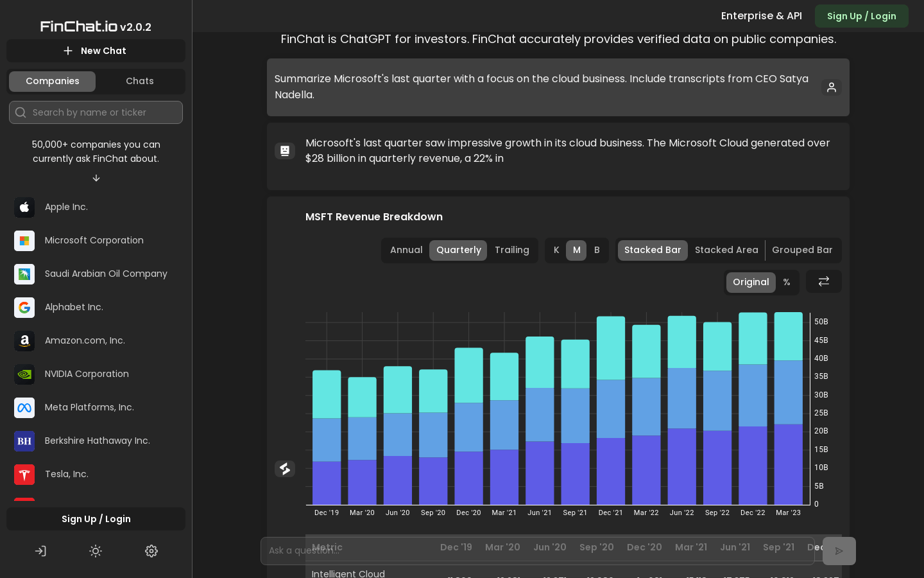Viewport: 924px width, 578px height.
Task: Click the Sep '22 stacked bar
Action: (x=717, y=414)
